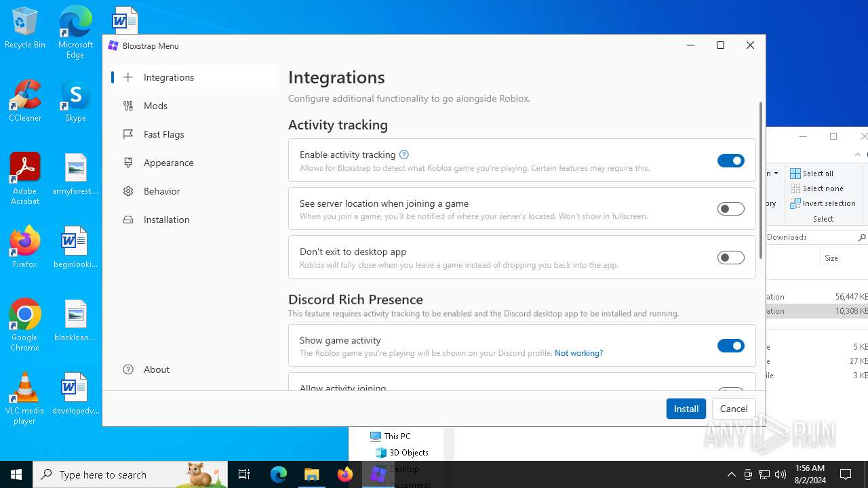The height and width of the screenshot is (488, 868).
Task: Show hidden system tray icons
Action: [x=731, y=474]
